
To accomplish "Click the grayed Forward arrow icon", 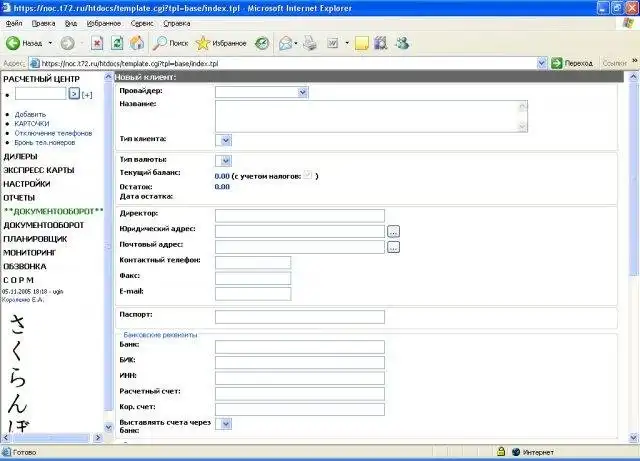I will pyautogui.click(x=67, y=43).
